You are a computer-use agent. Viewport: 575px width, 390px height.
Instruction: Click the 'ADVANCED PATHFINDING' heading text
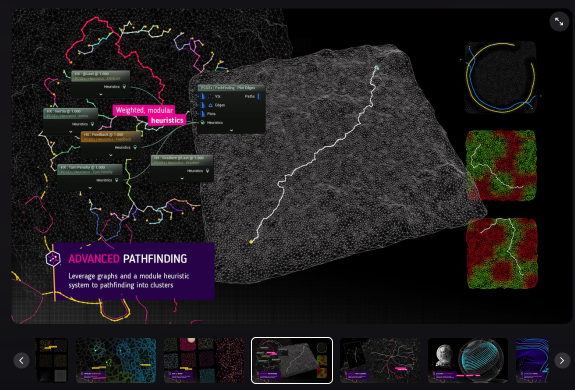tap(128, 259)
